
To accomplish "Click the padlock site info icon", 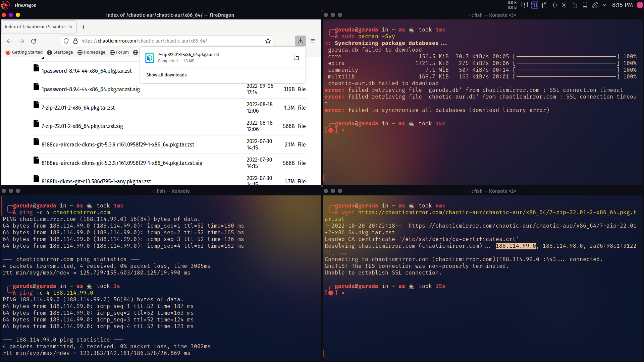I will (75, 41).
